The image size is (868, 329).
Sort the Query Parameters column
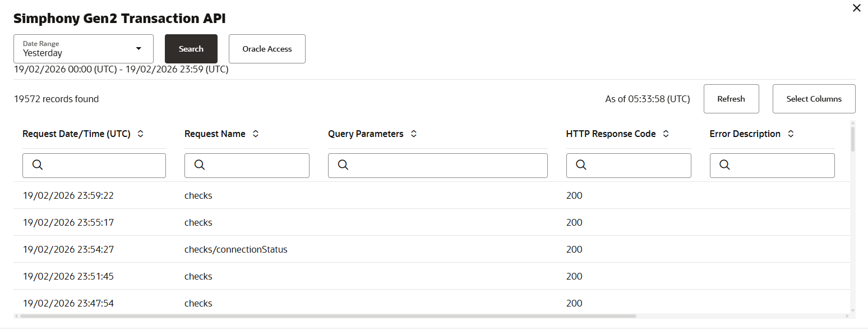pos(414,134)
